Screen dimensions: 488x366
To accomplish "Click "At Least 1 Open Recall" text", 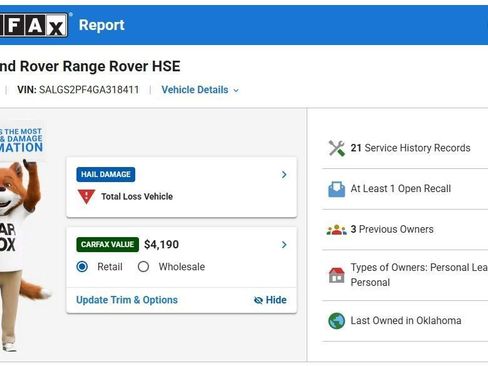I will pyautogui.click(x=401, y=189).
